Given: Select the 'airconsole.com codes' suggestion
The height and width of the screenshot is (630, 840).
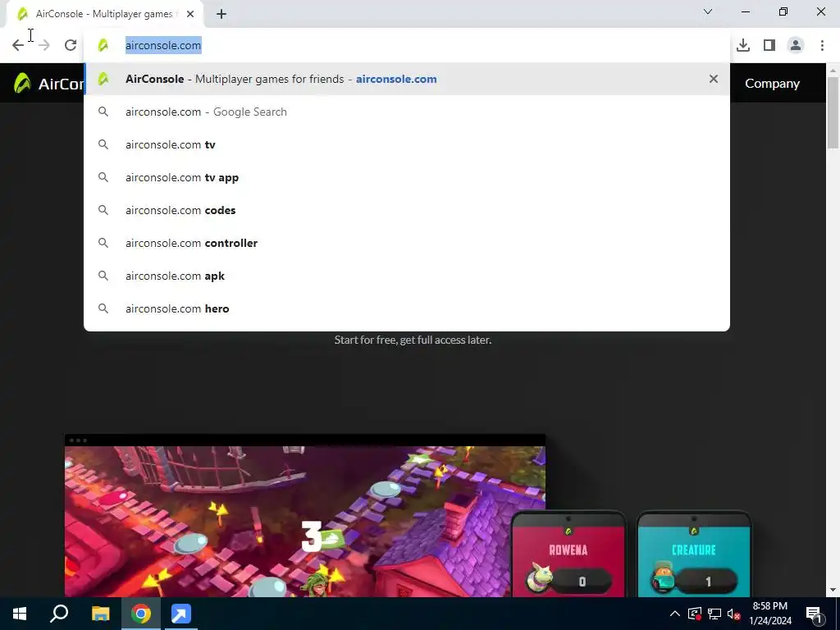Looking at the screenshot, I should 407,210.
